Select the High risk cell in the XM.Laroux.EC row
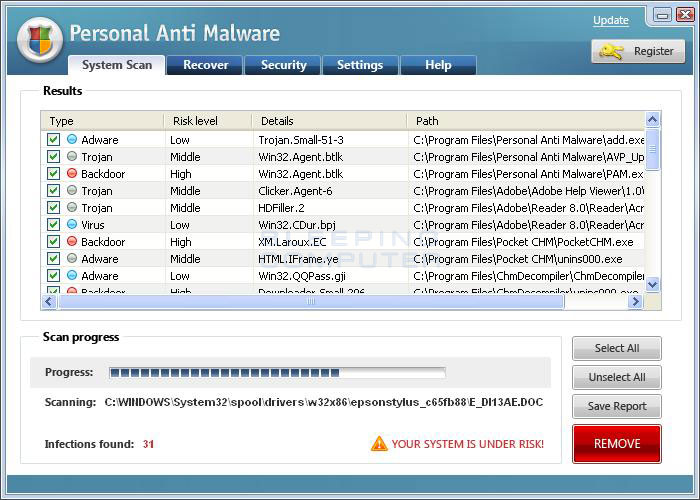 209,242
